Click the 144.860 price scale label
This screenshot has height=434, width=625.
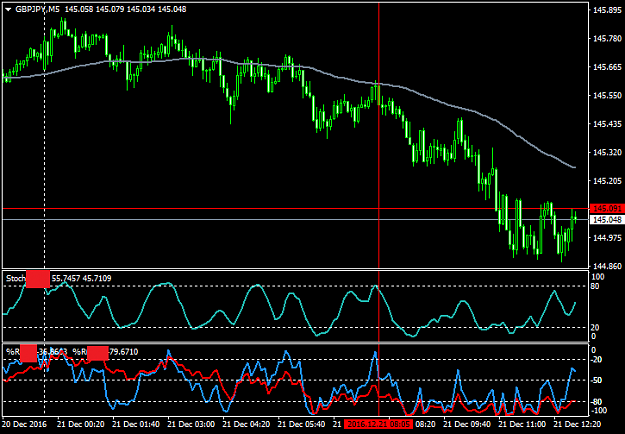[x=605, y=266]
